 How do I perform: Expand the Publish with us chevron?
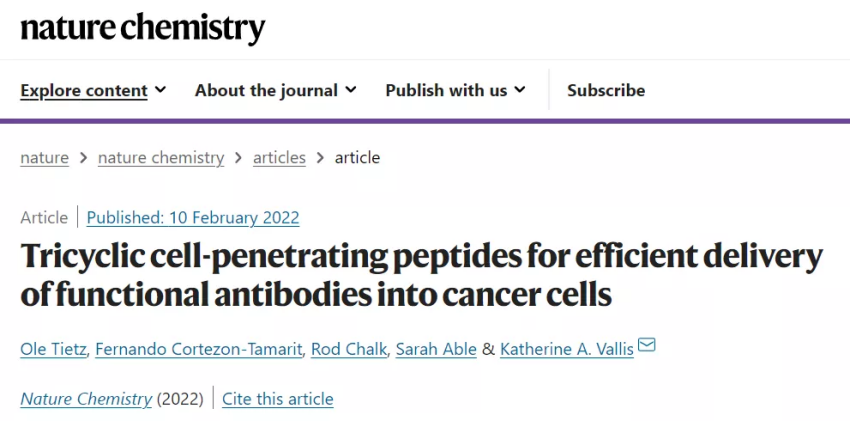(520, 90)
